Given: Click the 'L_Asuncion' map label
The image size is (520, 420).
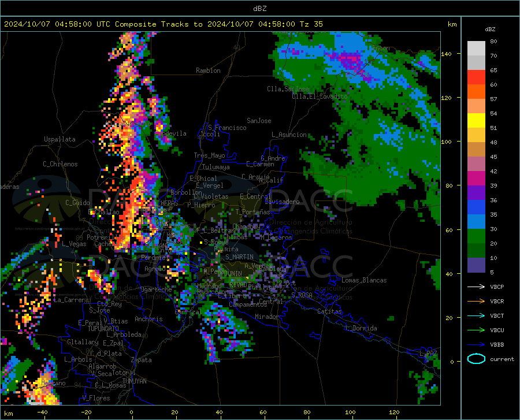Looking at the screenshot, I should pos(289,135).
